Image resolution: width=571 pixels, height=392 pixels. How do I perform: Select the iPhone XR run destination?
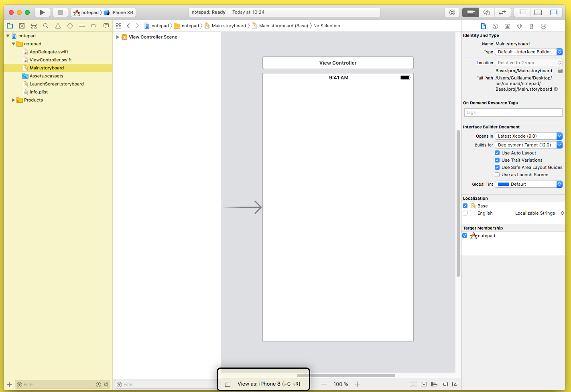pos(118,12)
